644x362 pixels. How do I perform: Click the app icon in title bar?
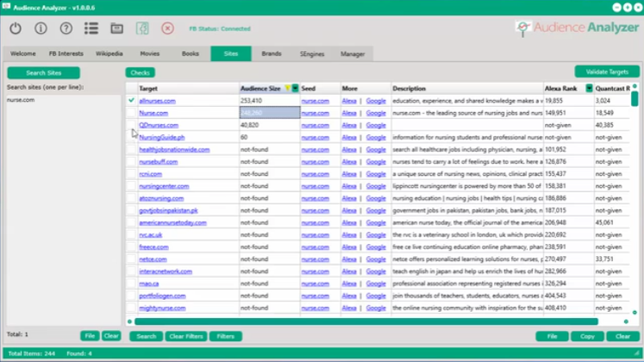tap(6, 7)
